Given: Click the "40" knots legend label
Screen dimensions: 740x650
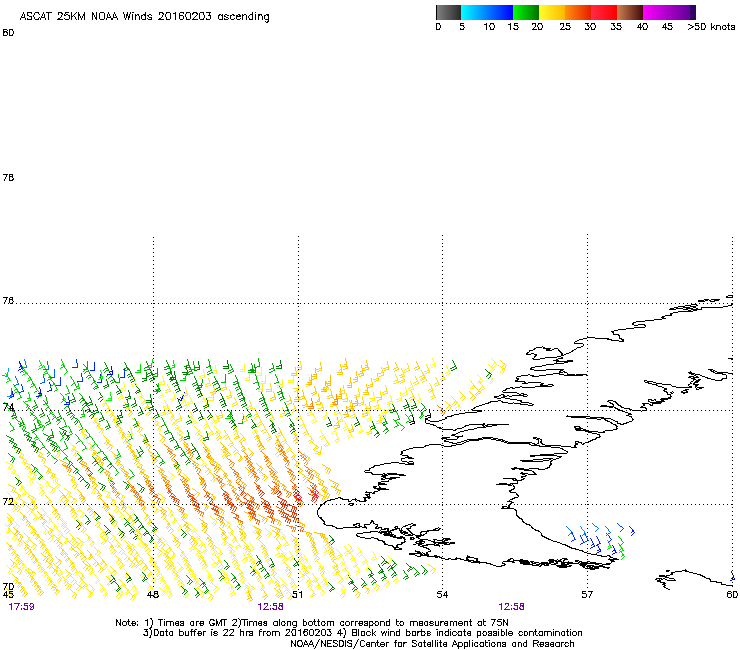Looking at the screenshot, I should (642, 27).
